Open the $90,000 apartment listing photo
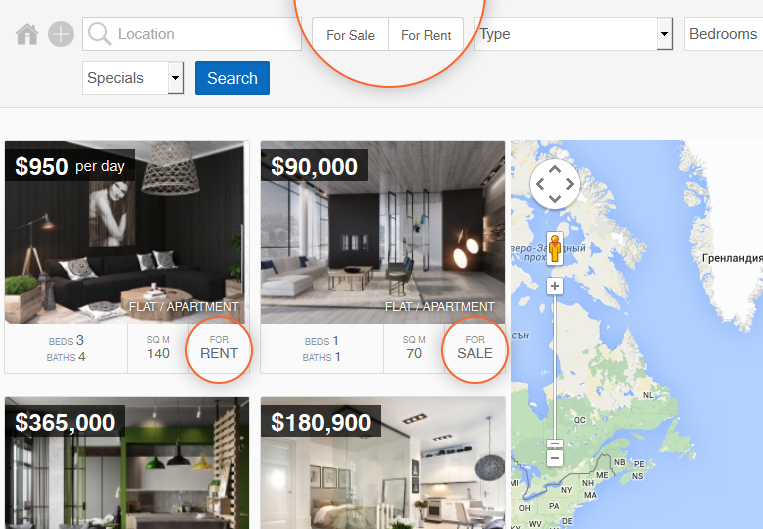Screen dimensions: 763x529 (383, 233)
